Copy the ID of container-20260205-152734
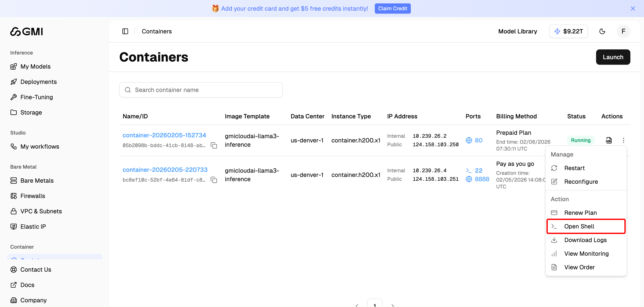The image size is (644, 307). (214, 145)
